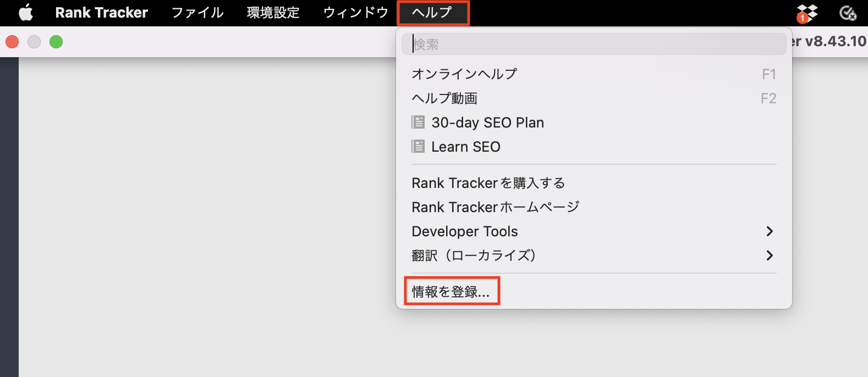Choose Rank Trackerを購入する
The height and width of the screenshot is (377, 868).
(x=594, y=183)
